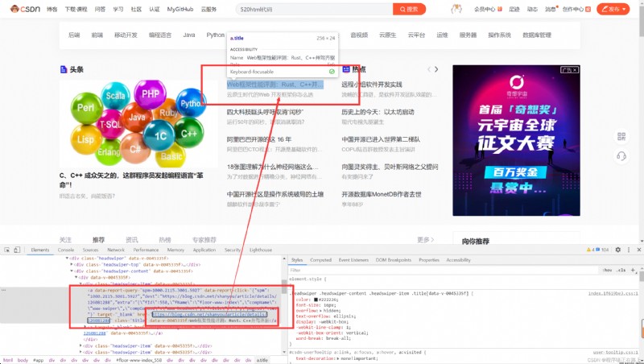Image resolution: width=644 pixels, height=364 pixels.
Task: Toggle the .cls class editor
Action: point(621,270)
